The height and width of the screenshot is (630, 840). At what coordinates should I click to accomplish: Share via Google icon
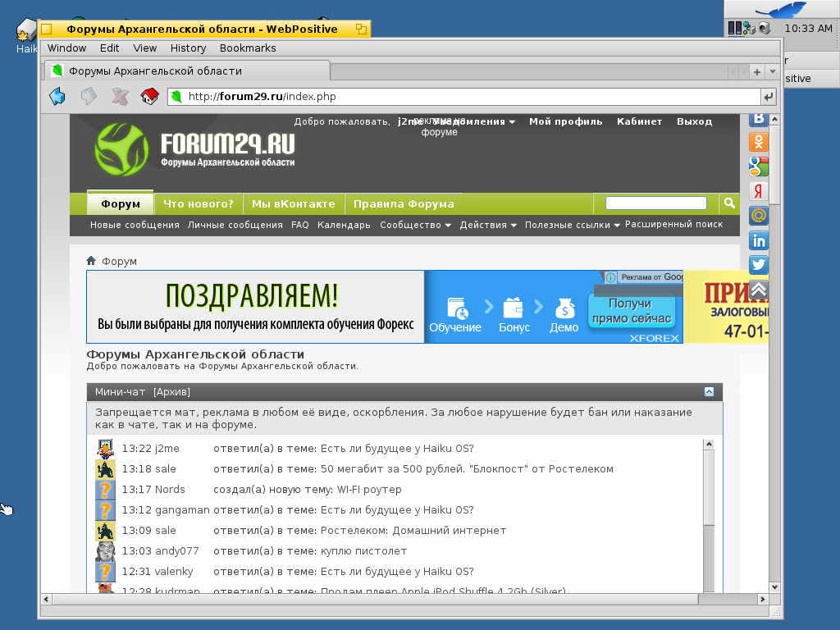pos(759,167)
